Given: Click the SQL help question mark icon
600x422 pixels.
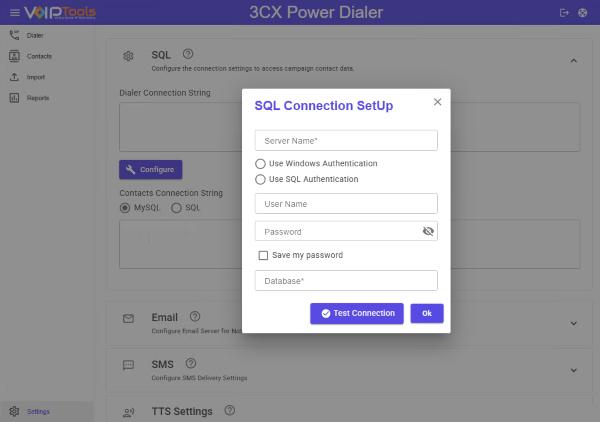Looking at the screenshot, I should point(188,54).
